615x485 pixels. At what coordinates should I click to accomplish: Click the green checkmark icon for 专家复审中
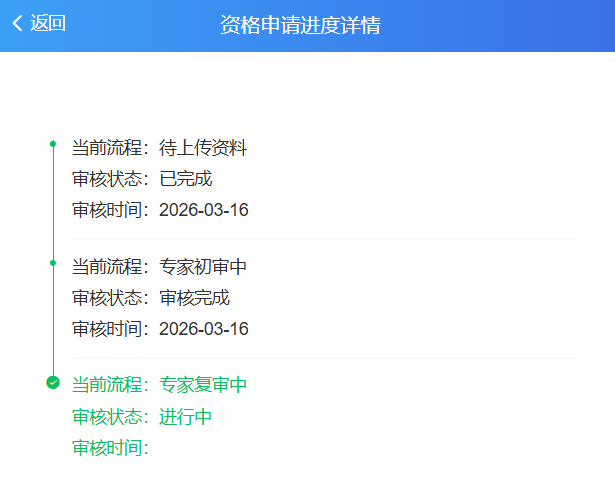coord(53,382)
